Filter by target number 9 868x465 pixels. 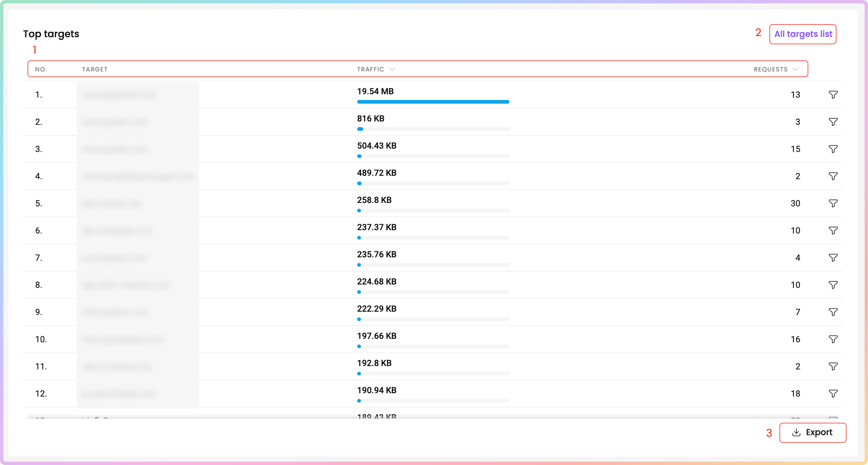[x=833, y=312]
